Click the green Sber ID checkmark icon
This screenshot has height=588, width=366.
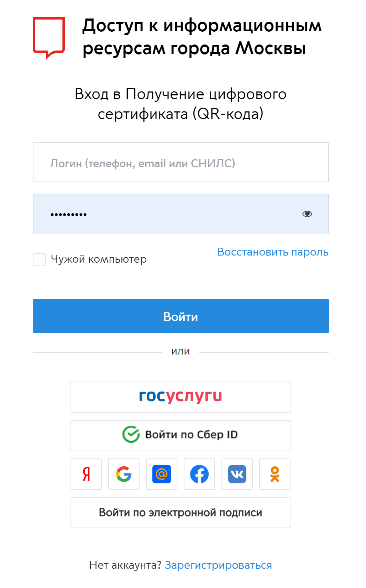tap(131, 434)
